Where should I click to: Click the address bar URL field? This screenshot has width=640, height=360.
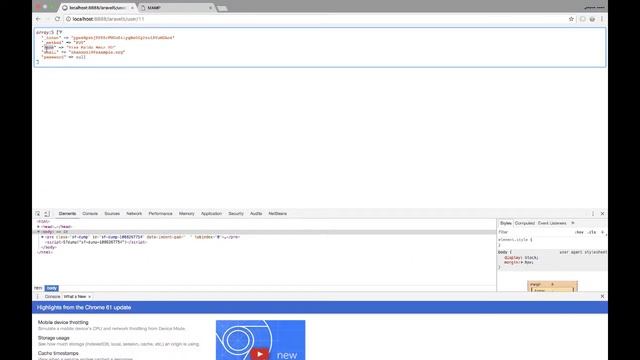314,19
